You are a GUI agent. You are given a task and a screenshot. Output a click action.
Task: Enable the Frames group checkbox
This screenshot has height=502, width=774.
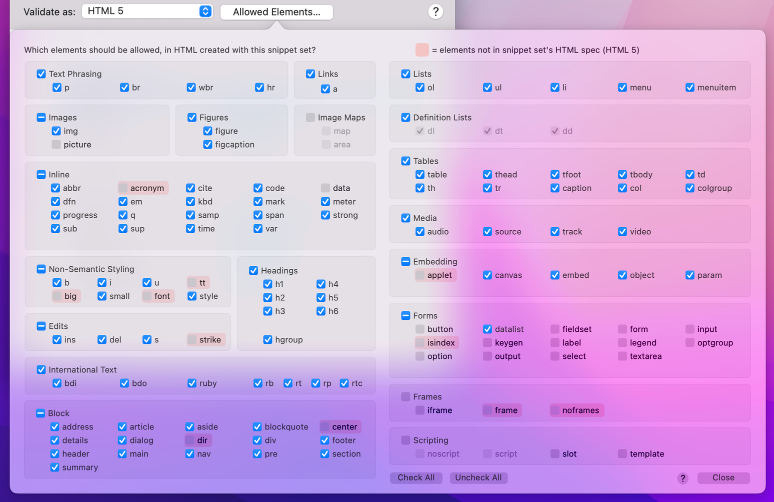click(406, 397)
